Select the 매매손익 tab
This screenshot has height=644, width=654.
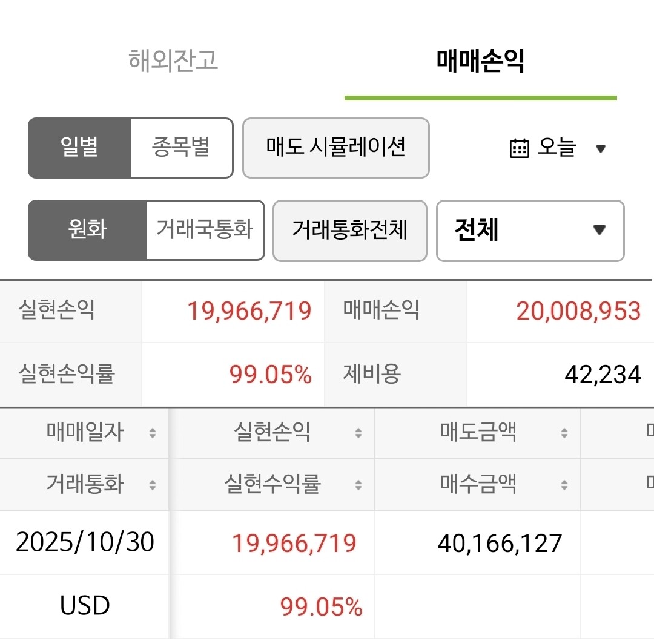[x=480, y=61]
